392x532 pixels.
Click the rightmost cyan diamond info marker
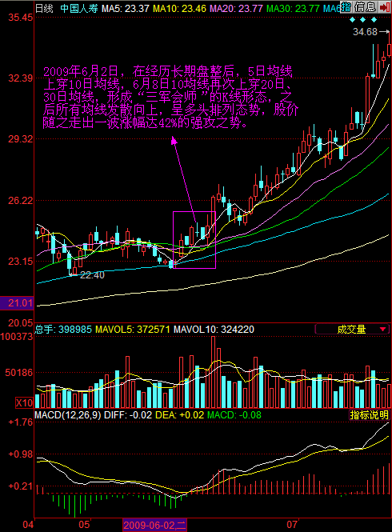coord(374,20)
